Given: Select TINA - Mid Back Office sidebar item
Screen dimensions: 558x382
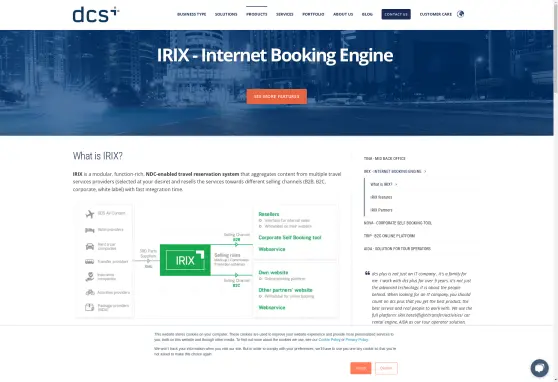Looking at the screenshot, I should pos(385,158).
